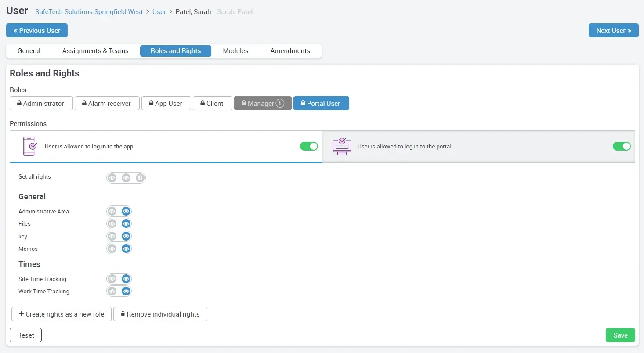Click the monitor icon for portal login
Screen dimensions: 644x353
click(x=342, y=146)
